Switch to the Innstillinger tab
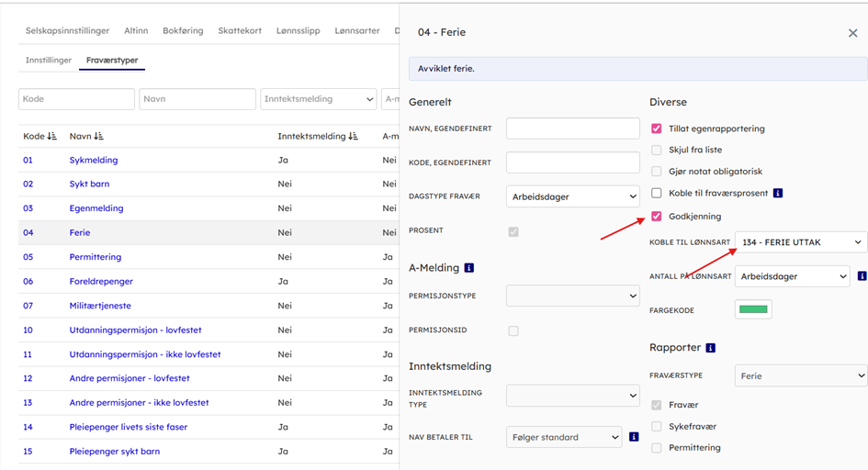 [49, 61]
